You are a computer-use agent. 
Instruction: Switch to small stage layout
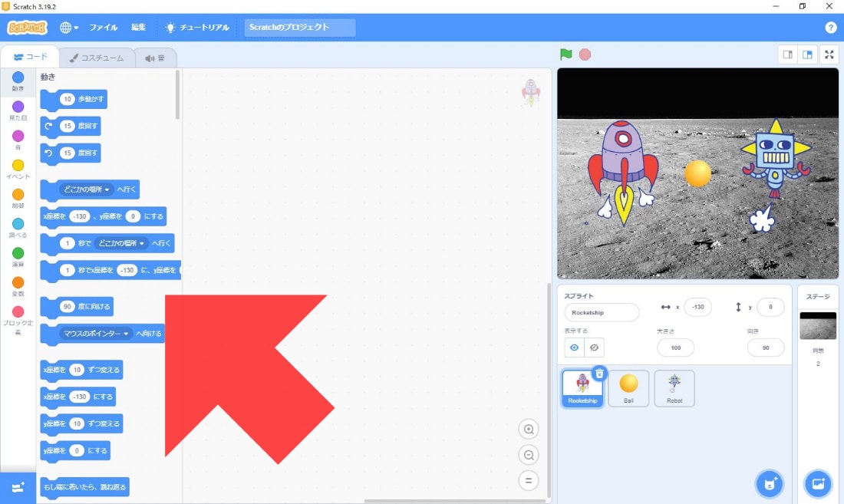point(787,54)
